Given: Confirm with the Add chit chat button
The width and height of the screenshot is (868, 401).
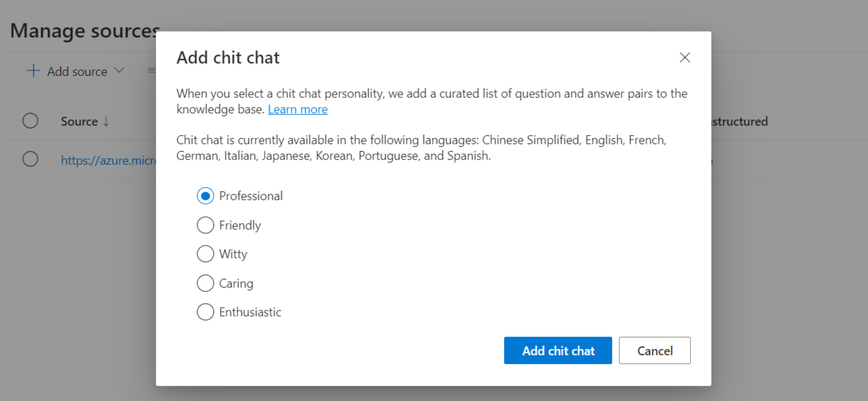Looking at the screenshot, I should (558, 350).
